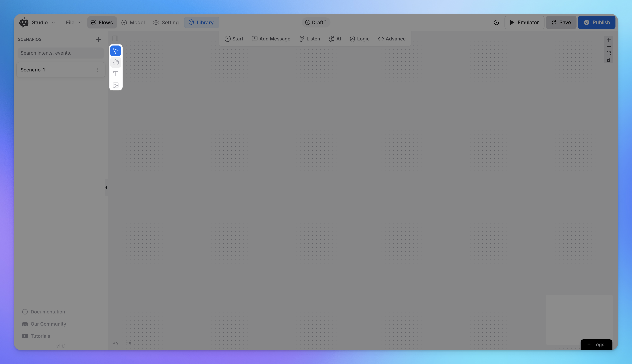The width and height of the screenshot is (632, 364).
Task: Select the Scenerio-1 scenario
Action: pyautogui.click(x=61, y=70)
